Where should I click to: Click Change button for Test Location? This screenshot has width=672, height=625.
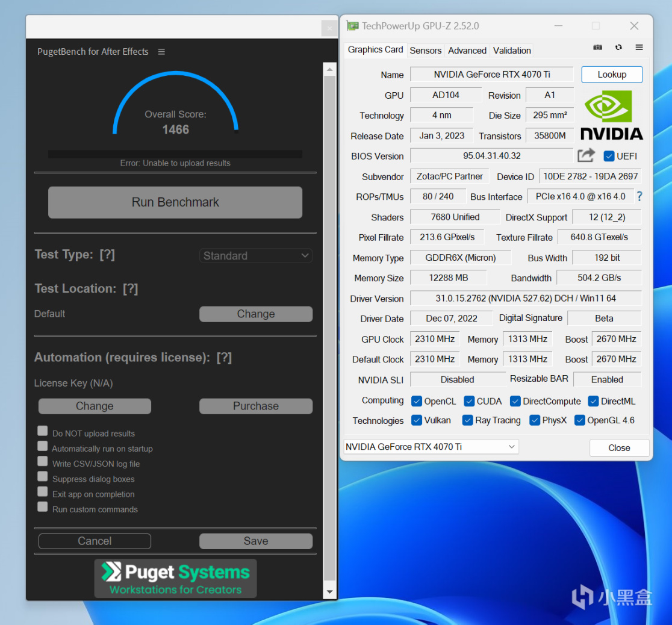256,314
